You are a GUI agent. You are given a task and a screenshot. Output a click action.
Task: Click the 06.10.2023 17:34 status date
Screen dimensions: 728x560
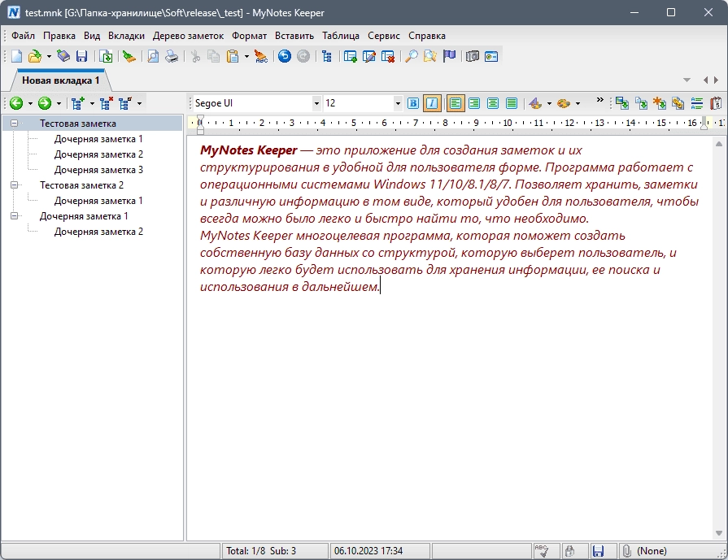tap(368, 551)
